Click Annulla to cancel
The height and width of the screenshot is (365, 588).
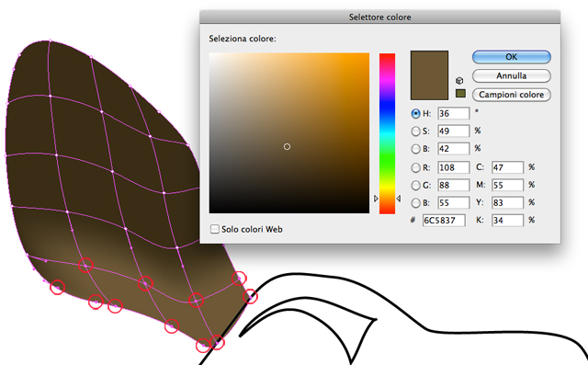(x=511, y=75)
